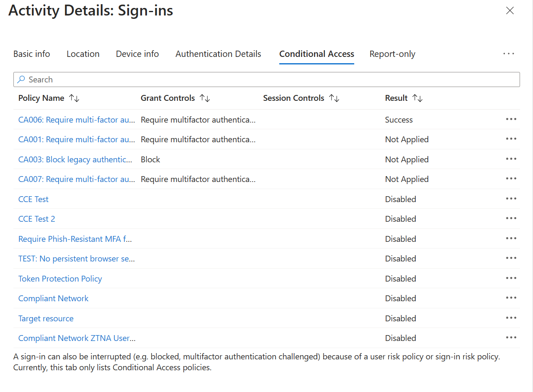Open ellipsis menu for CA006 policy row
The width and height of the screenshot is (533, 392).
coord(511,119)
